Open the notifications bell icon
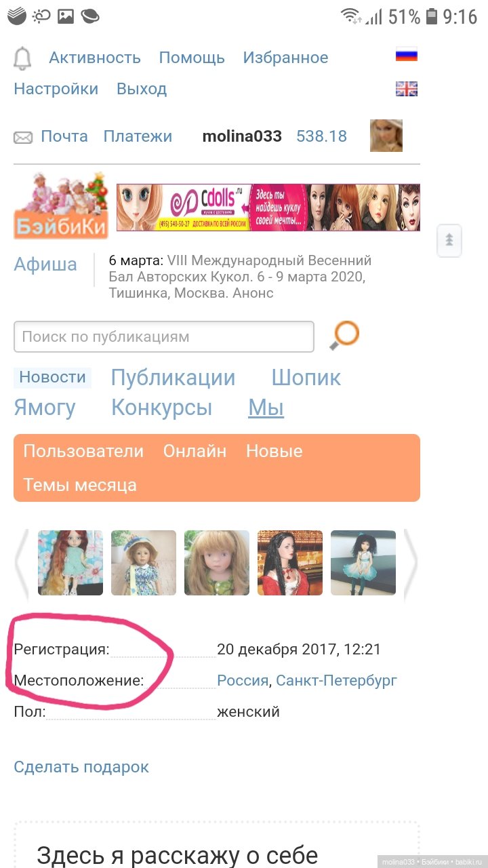The width and height of the screenshot is (488, 868). pyautogui.click(x=22, y=58)
